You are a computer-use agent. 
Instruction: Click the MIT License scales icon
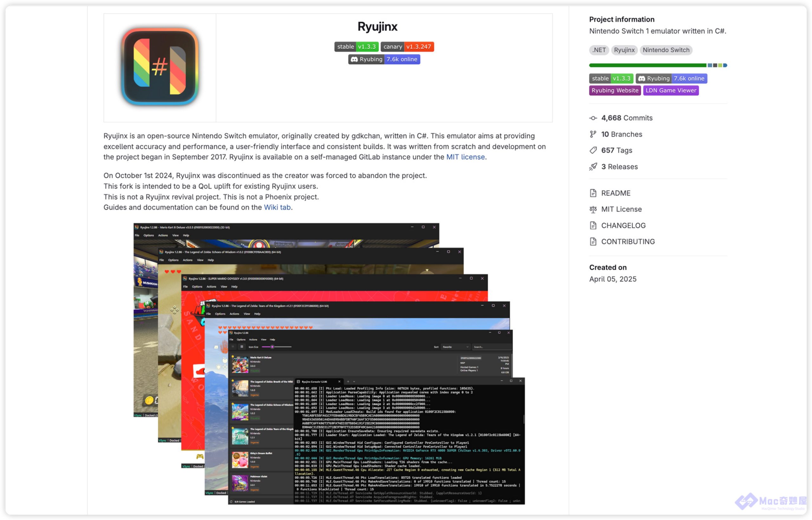(x=593, y=209)
